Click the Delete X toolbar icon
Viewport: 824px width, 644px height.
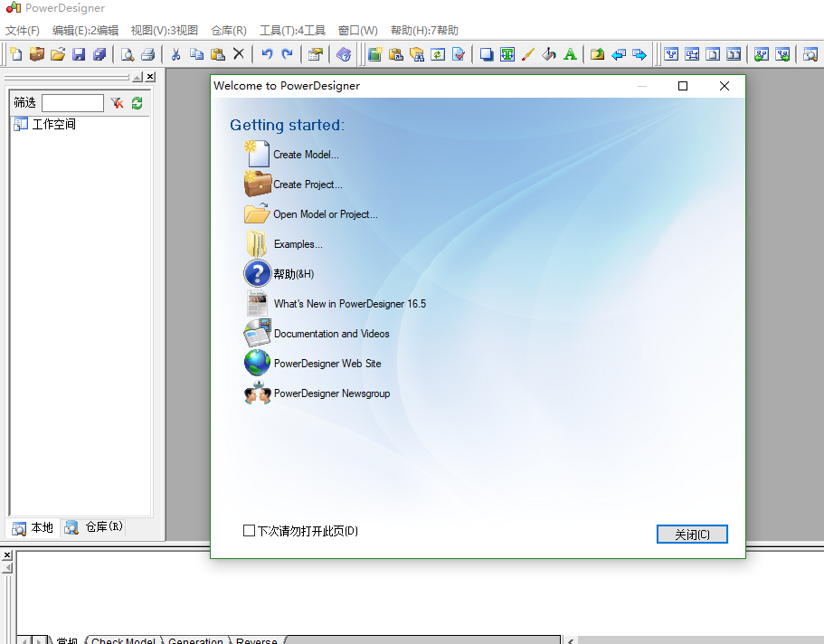tap(239, 53)
